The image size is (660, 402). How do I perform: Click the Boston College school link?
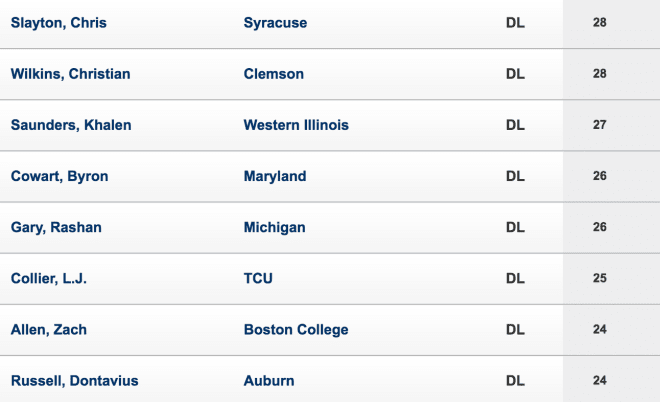click(x=296, y=330)
